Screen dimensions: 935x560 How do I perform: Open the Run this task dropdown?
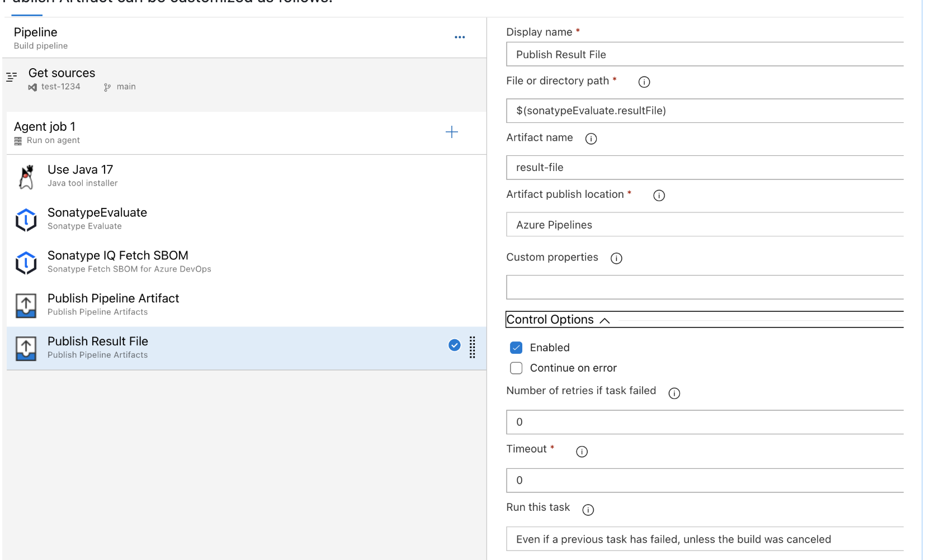(x=705, y=539)
